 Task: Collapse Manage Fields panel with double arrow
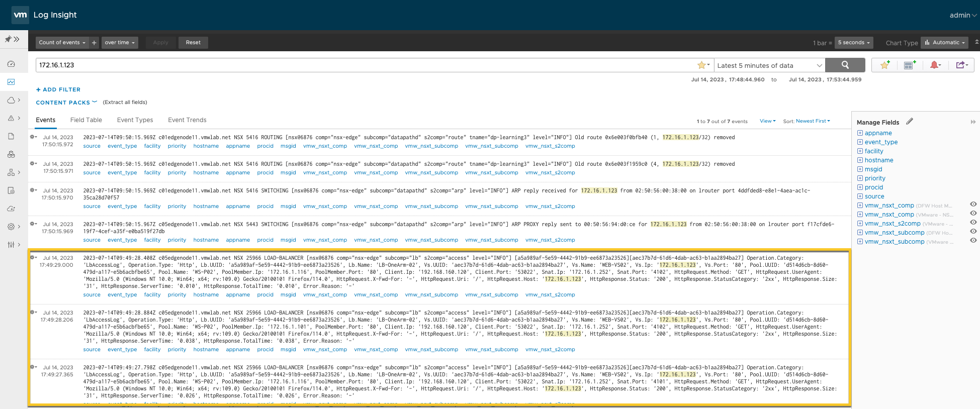(973, 122)
